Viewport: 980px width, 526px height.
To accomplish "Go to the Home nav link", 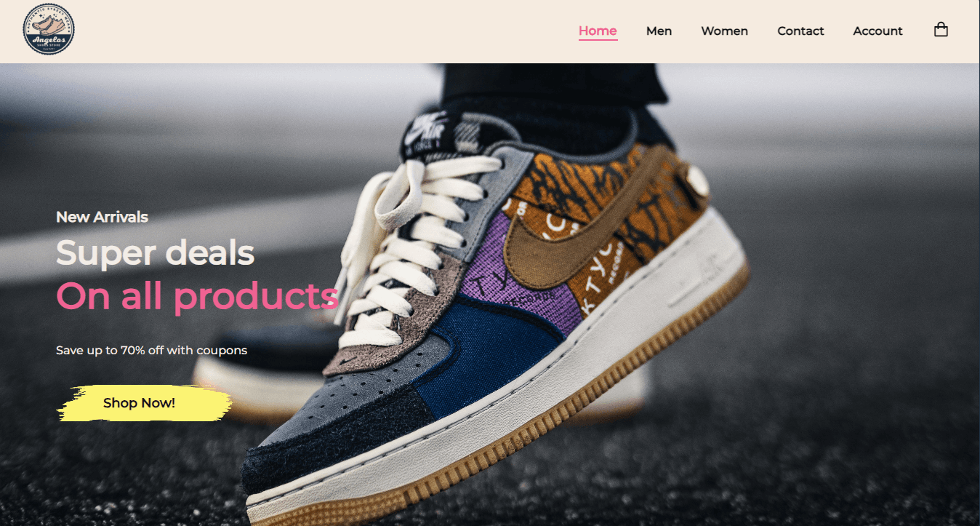I will (x=598, y=31).
